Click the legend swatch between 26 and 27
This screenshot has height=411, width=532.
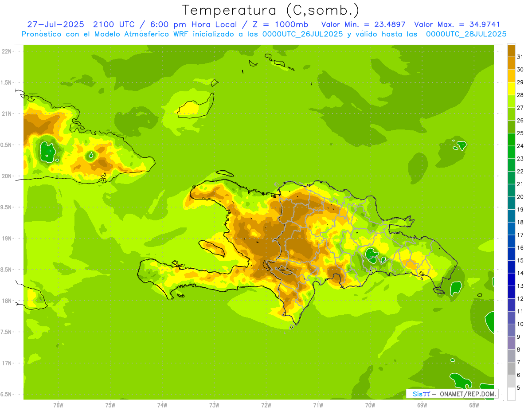tap(511, 114)
